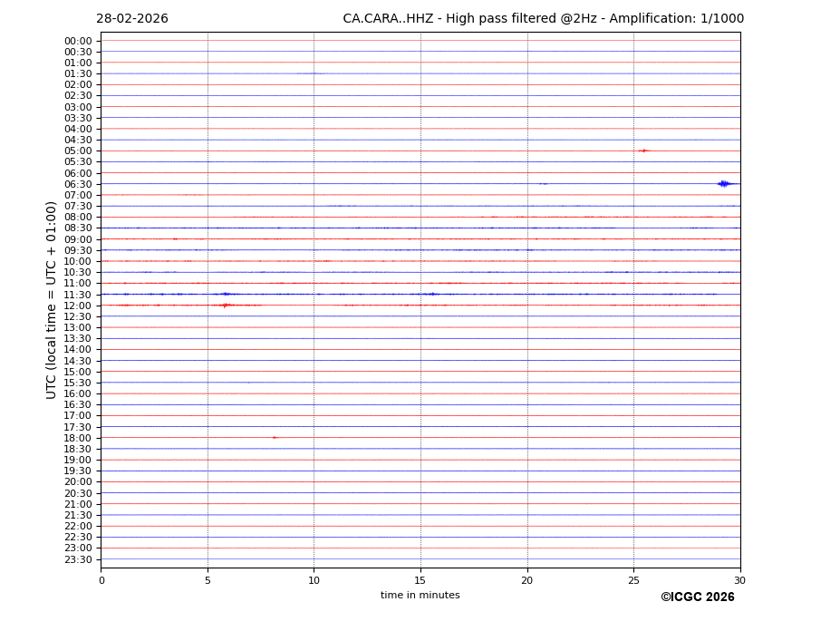The width and height of the screenshot is (840, 631).
Task: Click the red spike on the 12:00 trace
Action: pos(225,306)
